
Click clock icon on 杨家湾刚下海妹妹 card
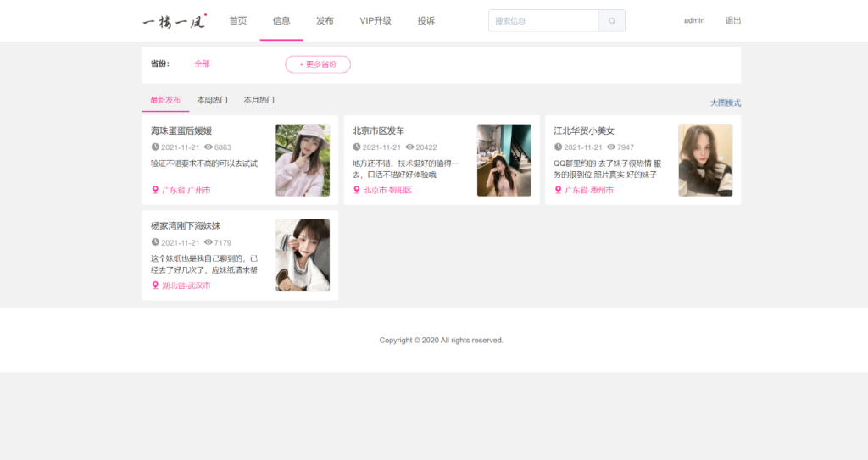click(x=155, y=242)
